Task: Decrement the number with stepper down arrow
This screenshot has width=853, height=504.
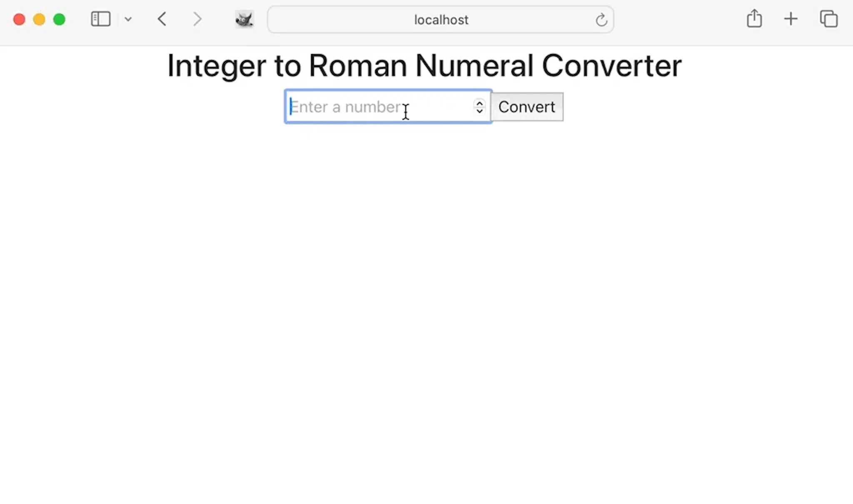Action: (479, 111)
